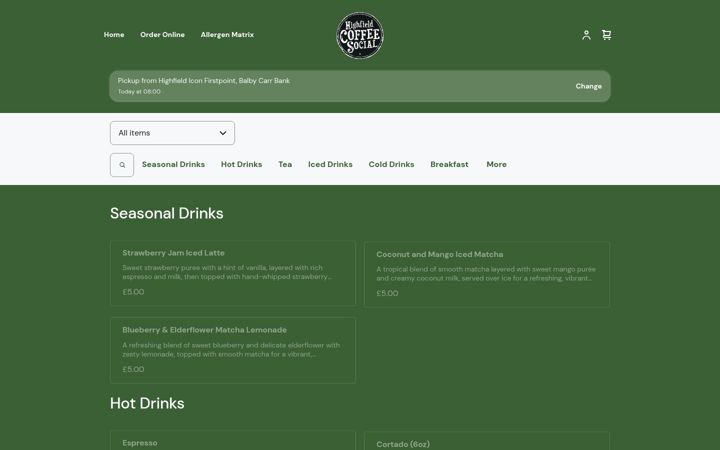Go to the Home page
720x450 pixels.
114,34
